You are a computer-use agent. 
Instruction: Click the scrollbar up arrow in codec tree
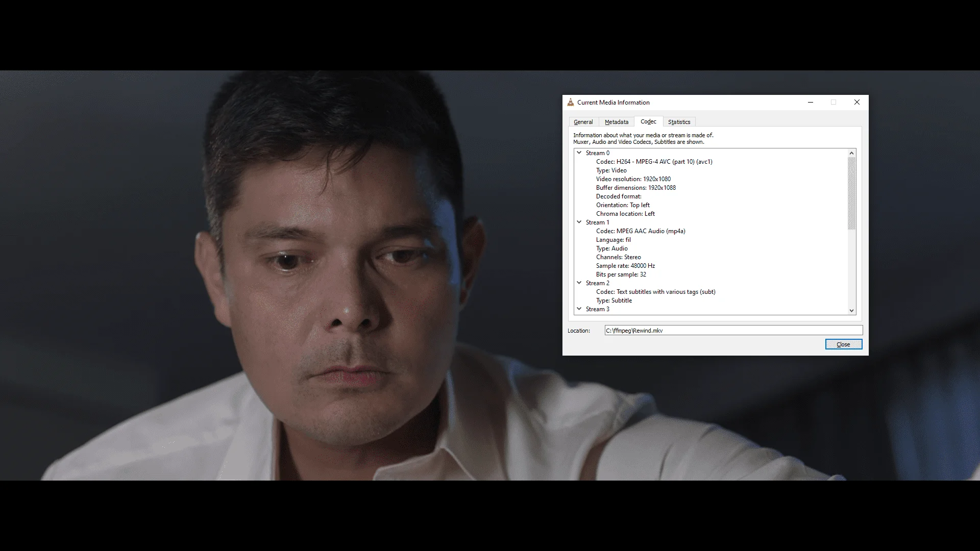(x=851, y=153)
